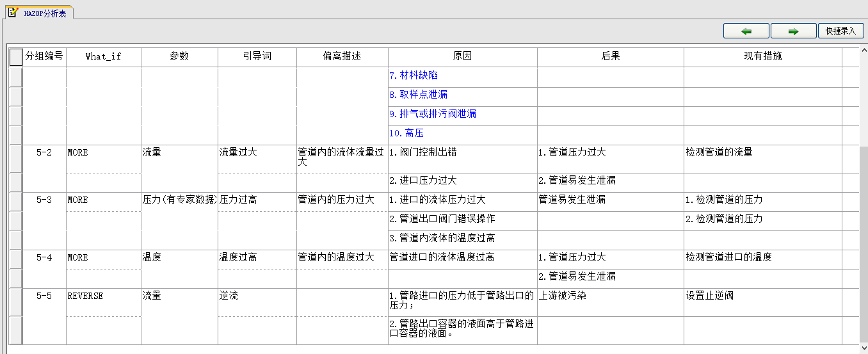
Task: Select the What_if column header
Action: click(x=104, y=56)
